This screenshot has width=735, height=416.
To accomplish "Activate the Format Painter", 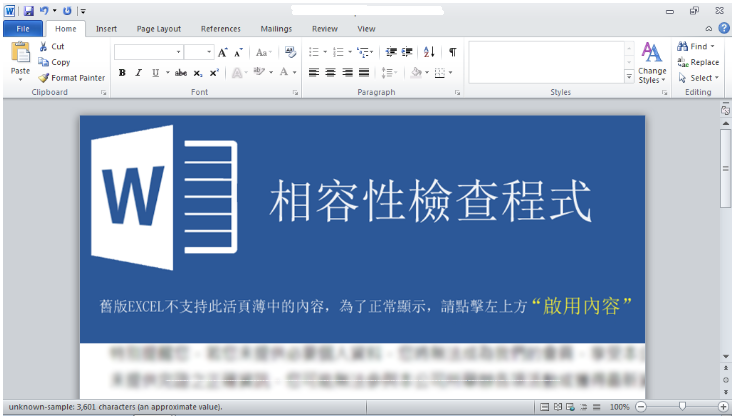I will [x=72, y=78].
